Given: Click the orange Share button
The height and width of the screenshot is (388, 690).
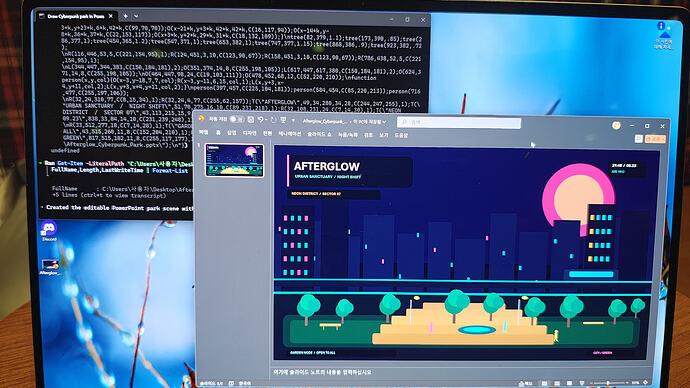Looking at the screenshot, I should [x=655, y=139].
